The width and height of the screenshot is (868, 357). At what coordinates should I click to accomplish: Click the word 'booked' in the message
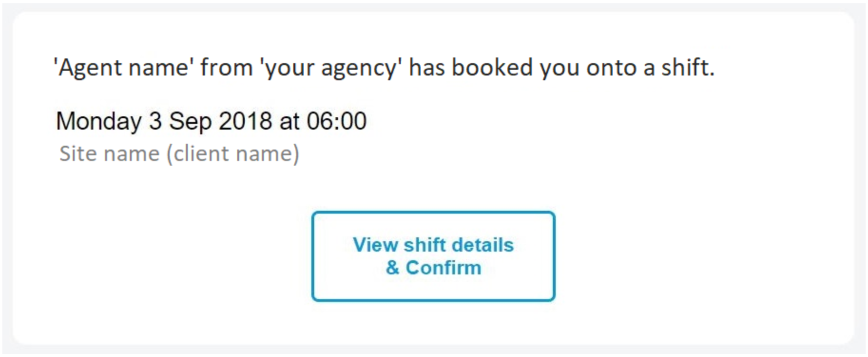pyautogui.click(x=492, y=67)
